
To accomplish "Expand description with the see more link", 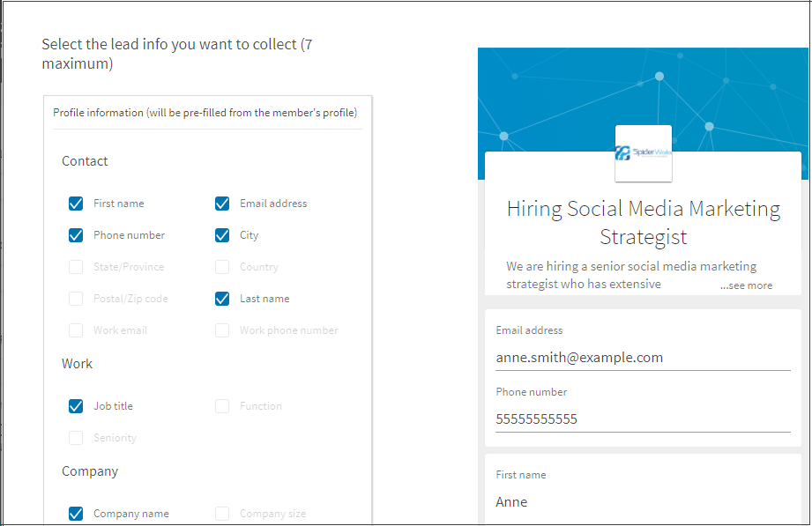I will 746,285.
